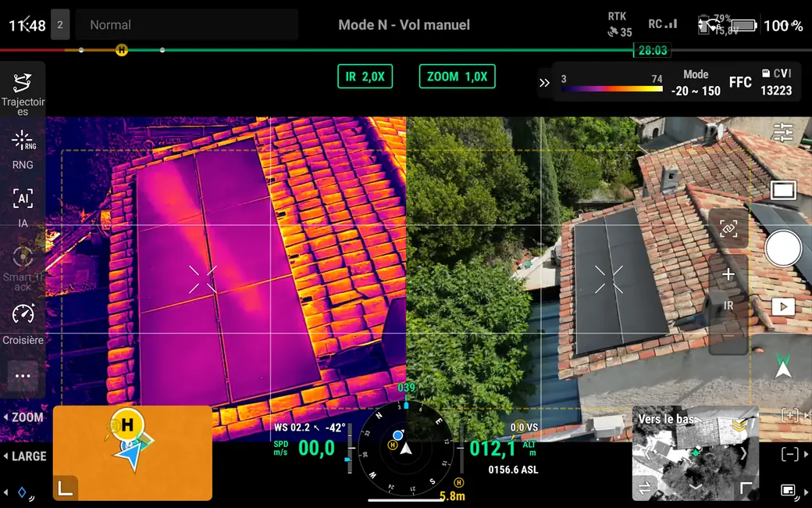Screen dimensions: 812x508
Task: Show next direction in vision preview
Action: tap(743, 453)
